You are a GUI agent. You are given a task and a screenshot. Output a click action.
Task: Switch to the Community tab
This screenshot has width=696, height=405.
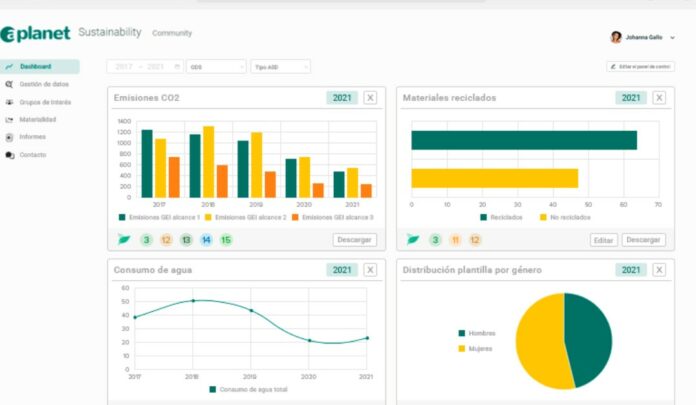click(x=172, y=33)
